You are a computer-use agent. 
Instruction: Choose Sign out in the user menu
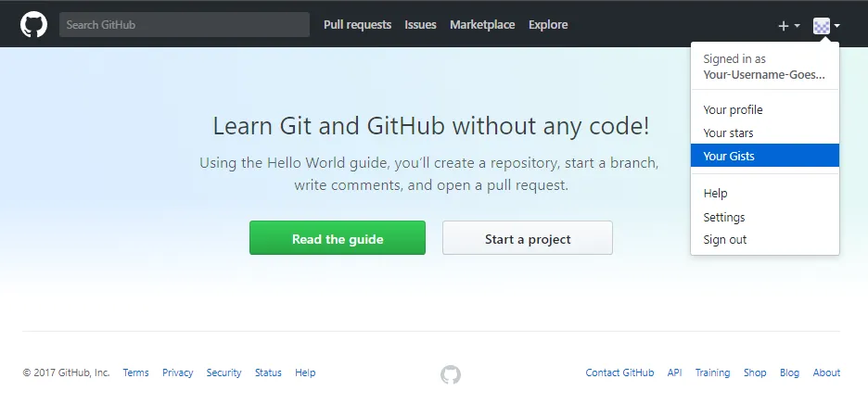pos(765,240)
